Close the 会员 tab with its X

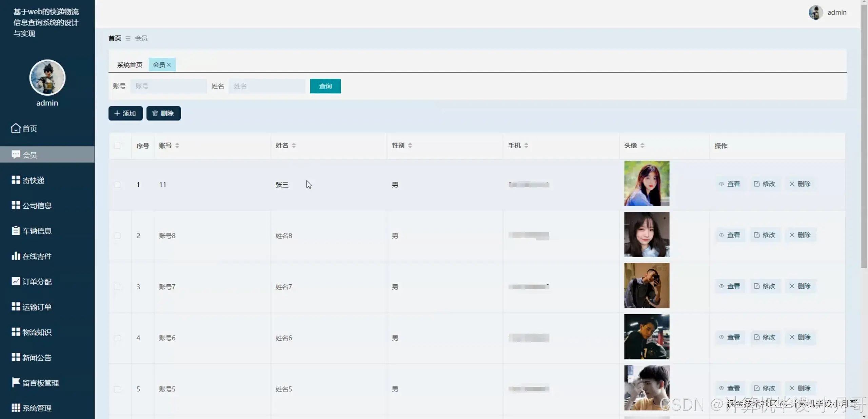[169, 65]
